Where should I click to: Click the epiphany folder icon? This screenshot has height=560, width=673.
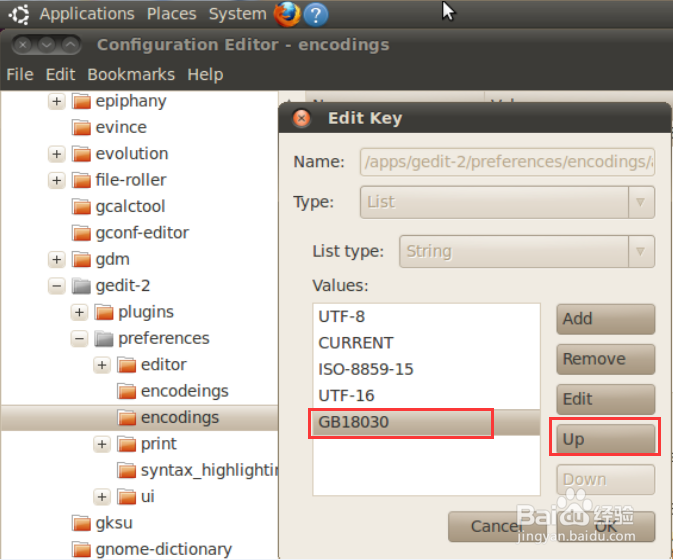[82, 102]
